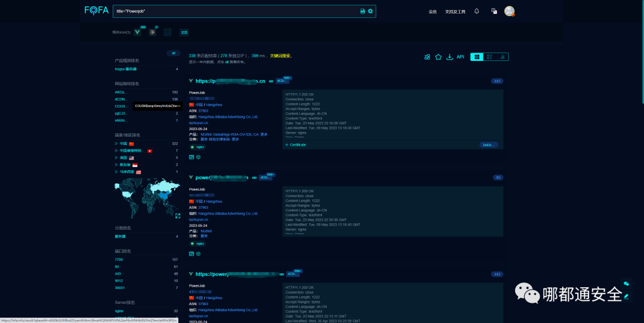Open the notifications bell
The image size is (644, 323).
(476, 11)
